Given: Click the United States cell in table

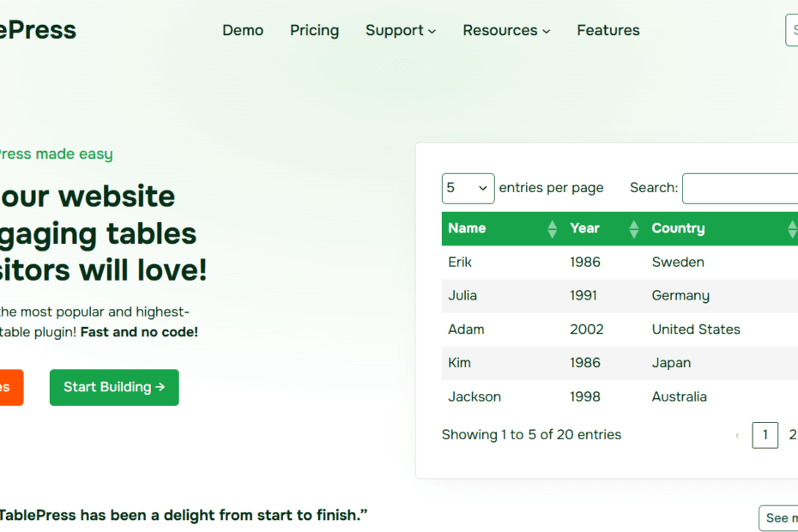Looking at the screenshot, I should (x=695, y=329).
